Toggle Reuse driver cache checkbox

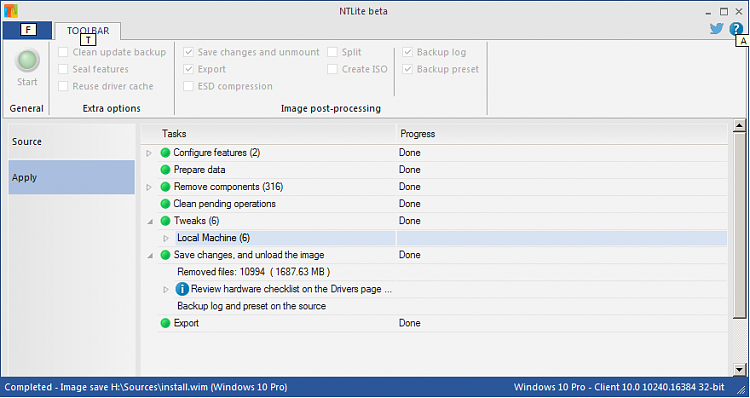coord(63,87)
